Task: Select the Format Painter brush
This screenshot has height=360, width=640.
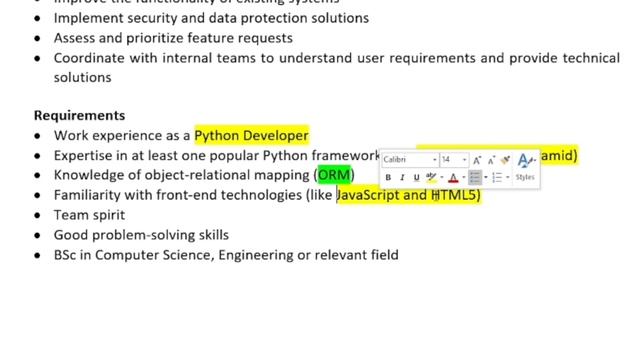Action: pos(505,160)
